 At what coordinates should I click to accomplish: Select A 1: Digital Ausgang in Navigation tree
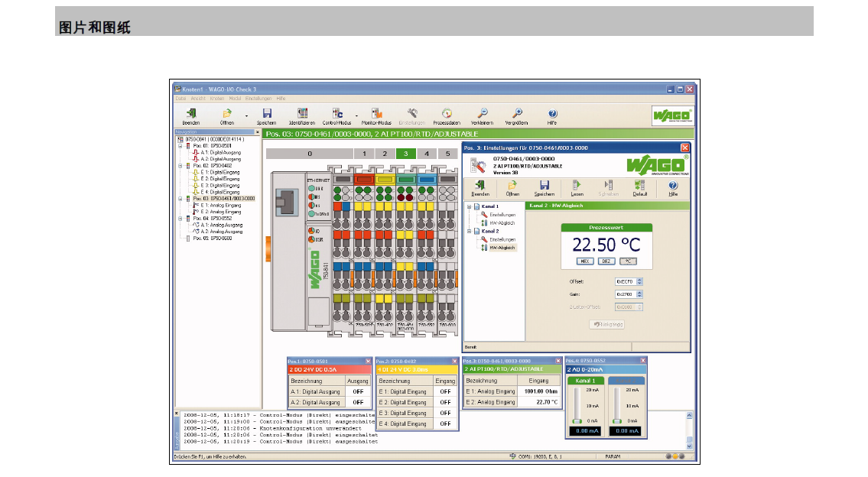point(221,152)
